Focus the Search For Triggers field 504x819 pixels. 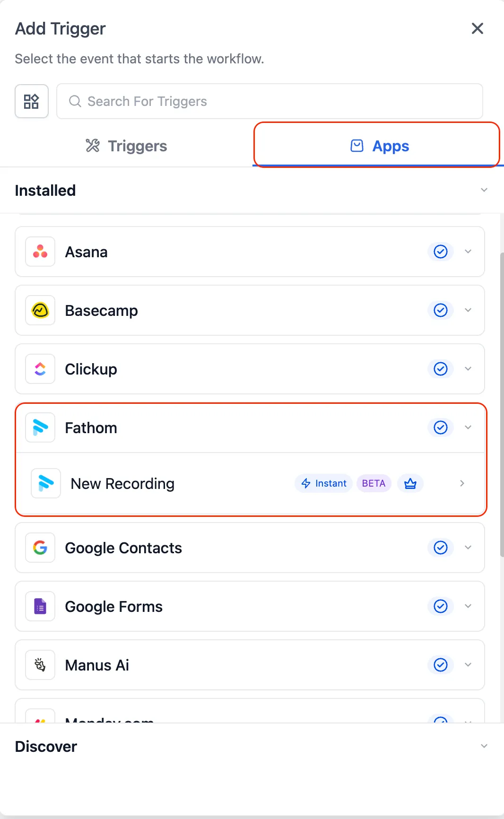pos(269,101)
